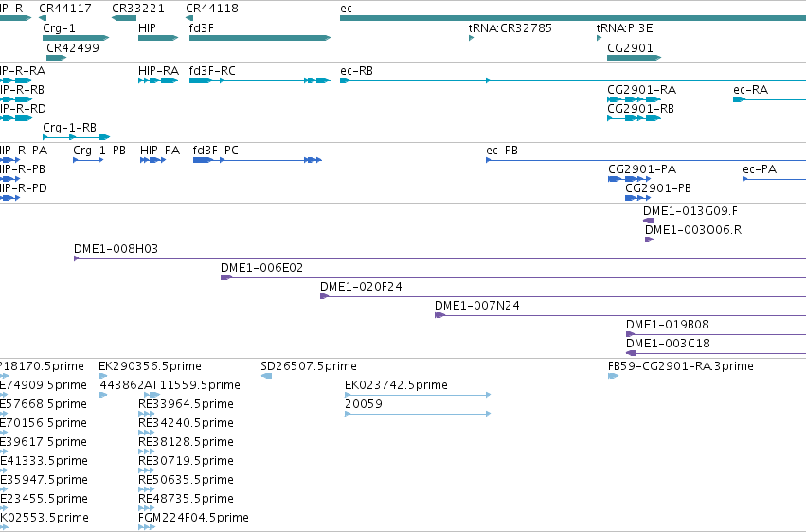This screenshot has width=806, height=532.
Task: Select the fd3F-PC protein start block
Action: (203, 160)
